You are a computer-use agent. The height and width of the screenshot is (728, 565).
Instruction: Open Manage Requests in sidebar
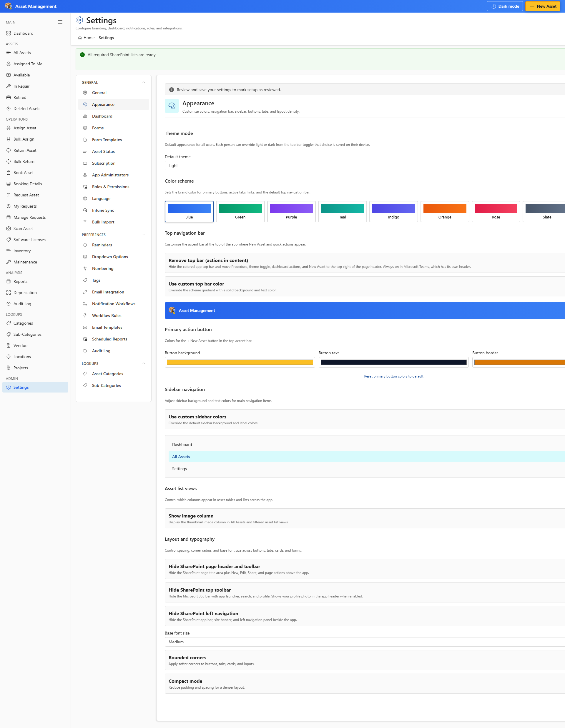coord(35,217)
